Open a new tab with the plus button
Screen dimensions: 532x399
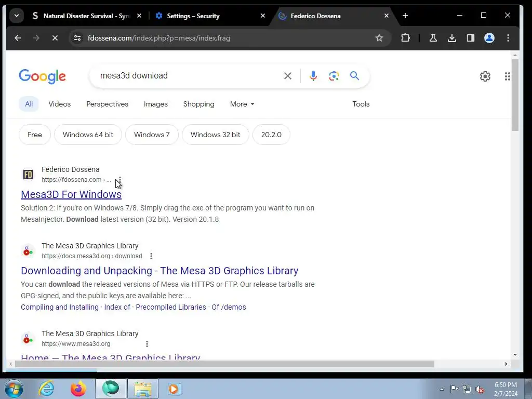click(405, 16)
